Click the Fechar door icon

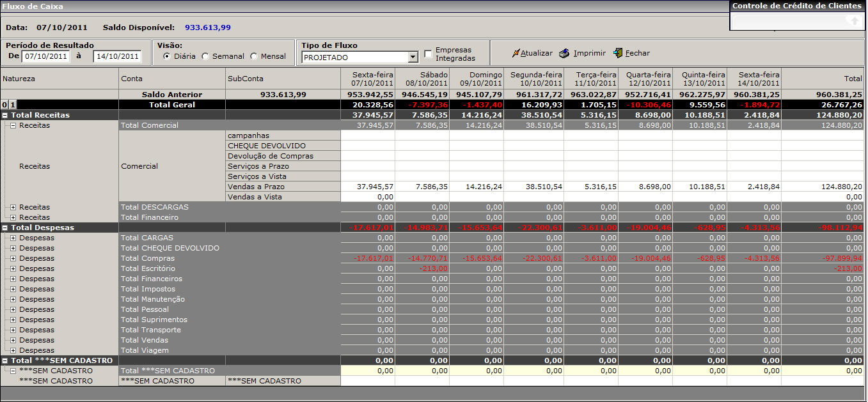[x=618, y=53]
